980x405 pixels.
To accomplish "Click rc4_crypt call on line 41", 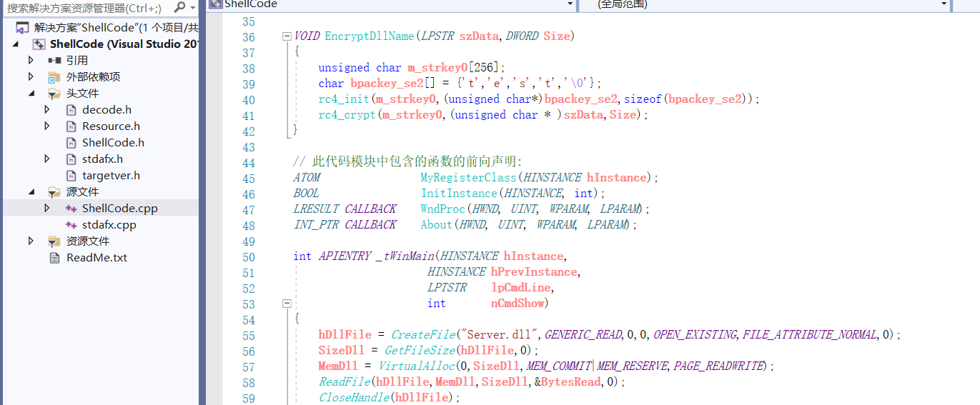I will pos(347,115).
